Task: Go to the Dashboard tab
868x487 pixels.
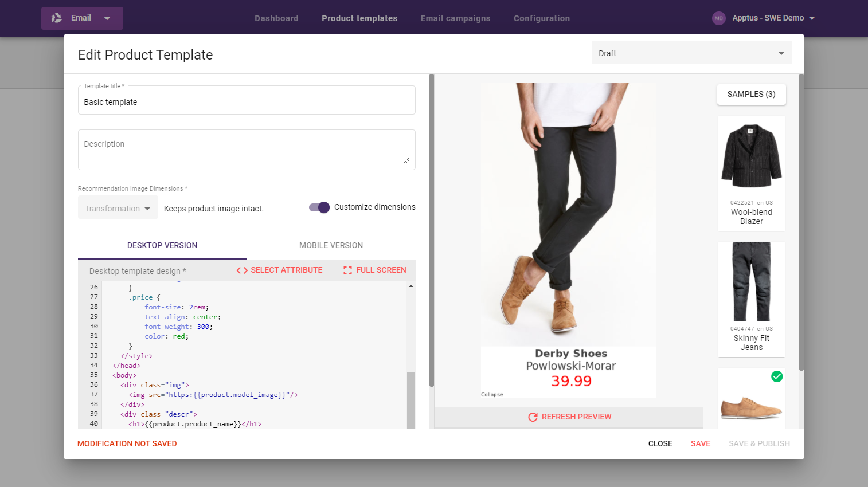Action: click(276, 18)
